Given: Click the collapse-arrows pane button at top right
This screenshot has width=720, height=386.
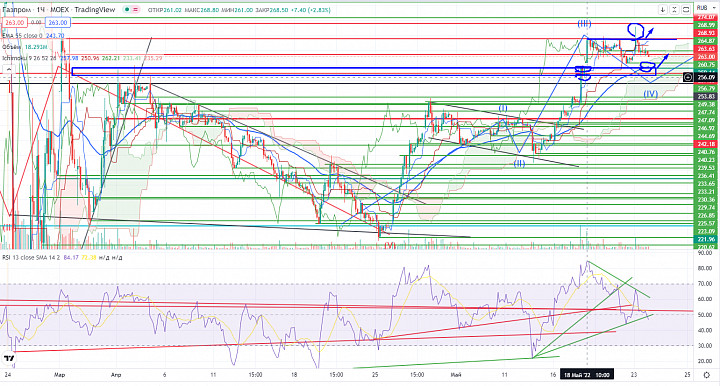Looking at the screenshot, I should (x=674, y=10).
